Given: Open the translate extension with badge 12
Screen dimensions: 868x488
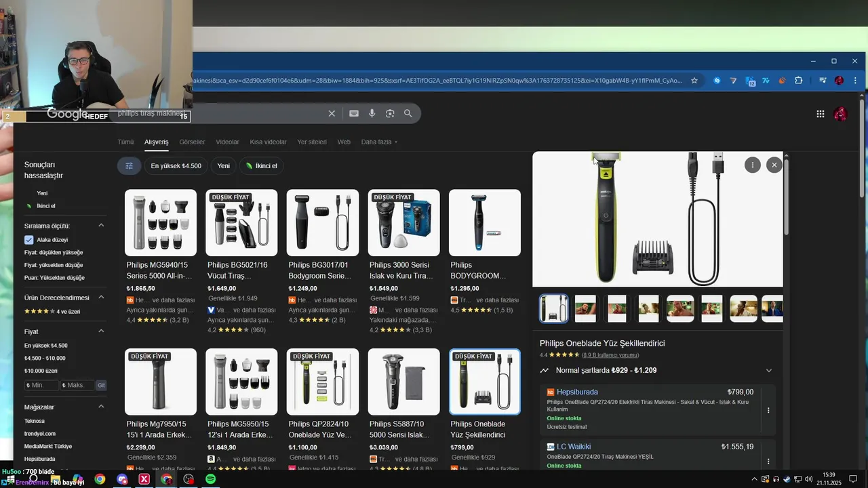Looking at the screenshot, I should pos(750,81).
